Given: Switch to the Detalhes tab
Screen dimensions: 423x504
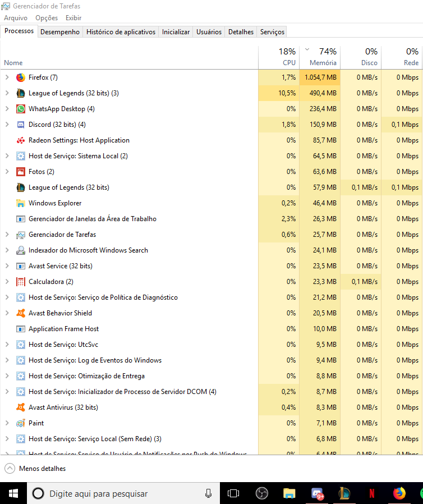Looking at the screenshot, I should click(241, 32).
